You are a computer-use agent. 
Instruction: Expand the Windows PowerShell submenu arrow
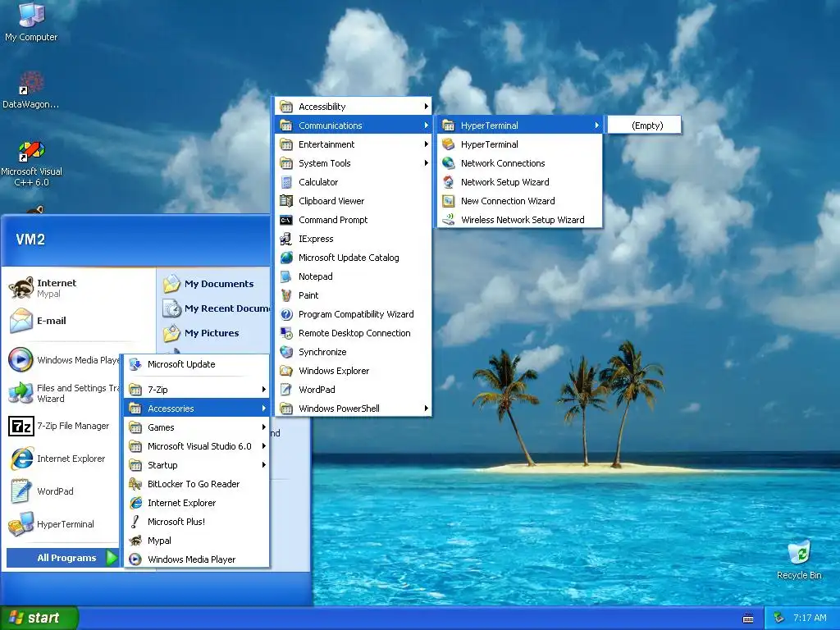coord(426,409)
